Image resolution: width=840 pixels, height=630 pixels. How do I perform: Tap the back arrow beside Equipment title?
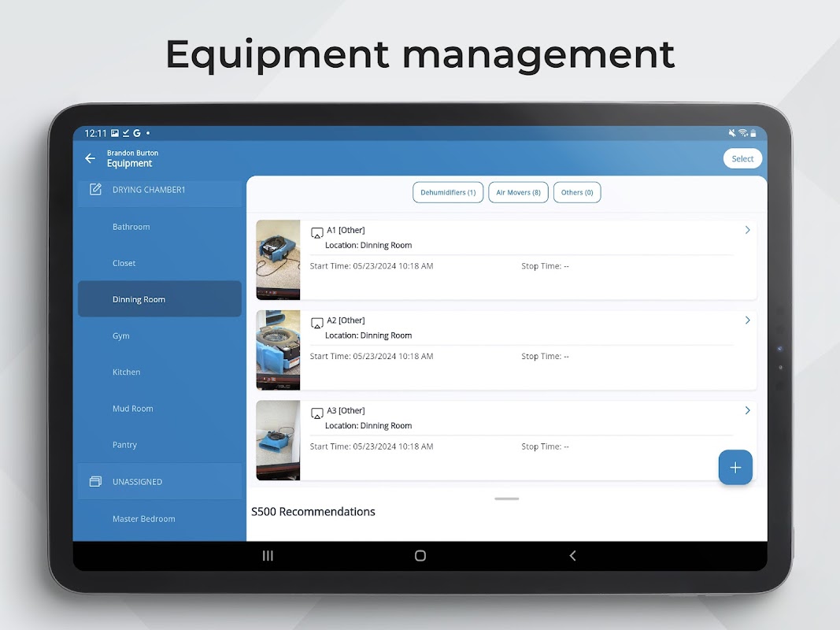[90, 158]
